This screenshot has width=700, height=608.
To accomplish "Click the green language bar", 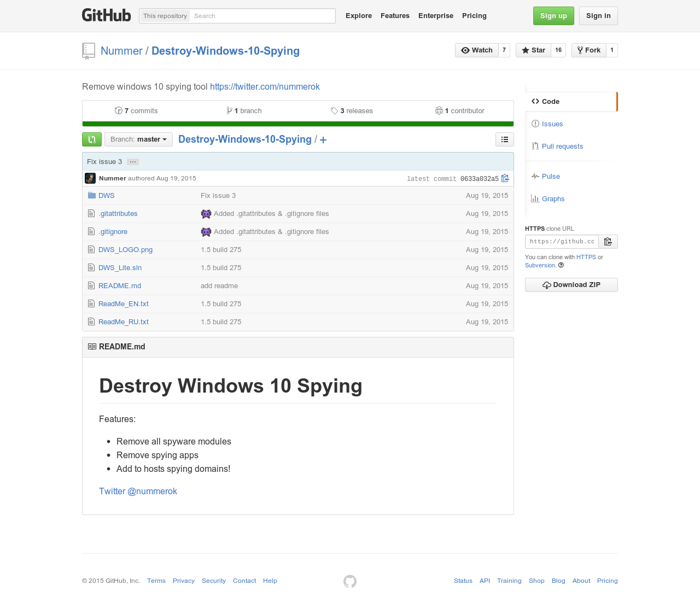I will (x=298, y=124).
